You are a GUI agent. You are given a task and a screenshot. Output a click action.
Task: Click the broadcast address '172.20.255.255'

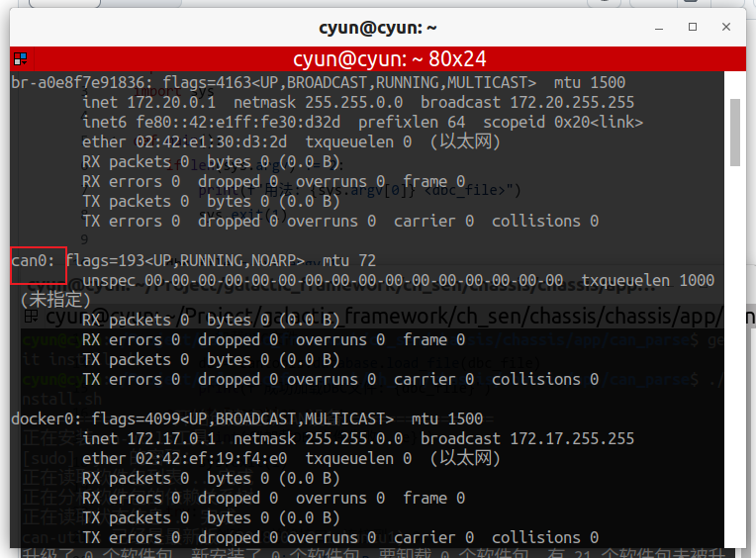572,102
